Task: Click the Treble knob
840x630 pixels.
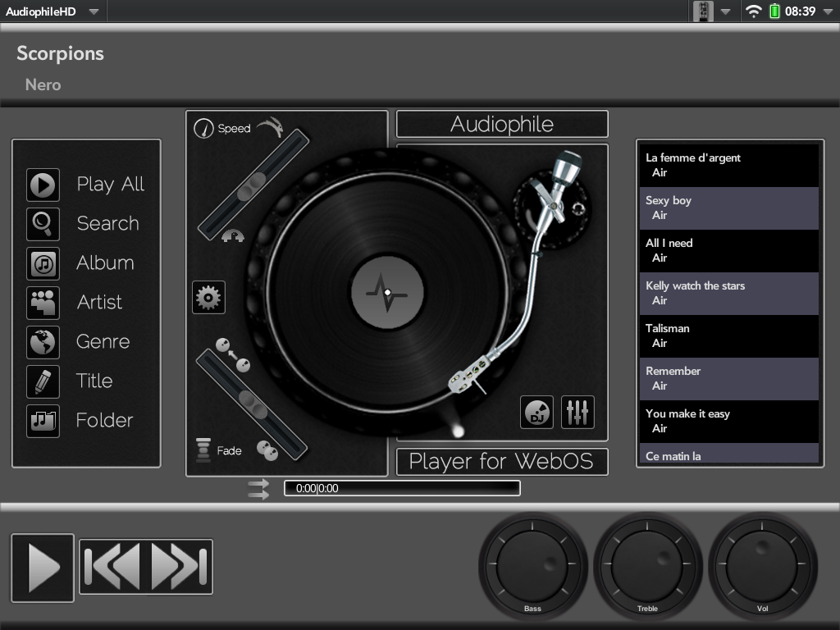Action: [x=647, y=564]
